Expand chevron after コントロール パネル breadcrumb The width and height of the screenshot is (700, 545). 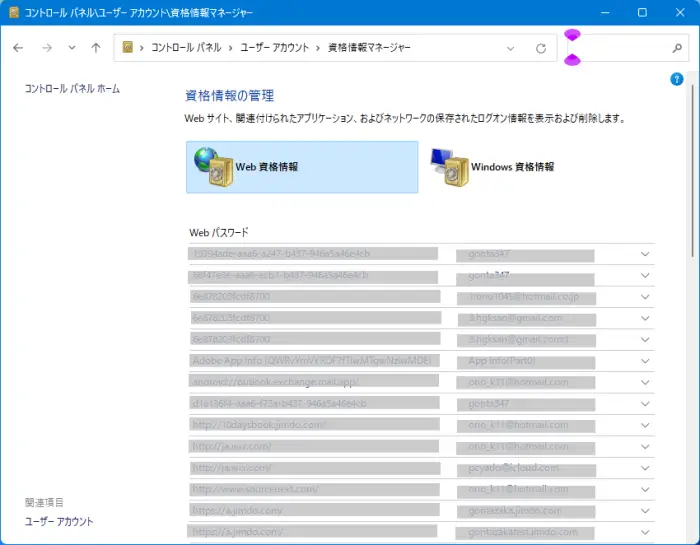click(231, 48)
